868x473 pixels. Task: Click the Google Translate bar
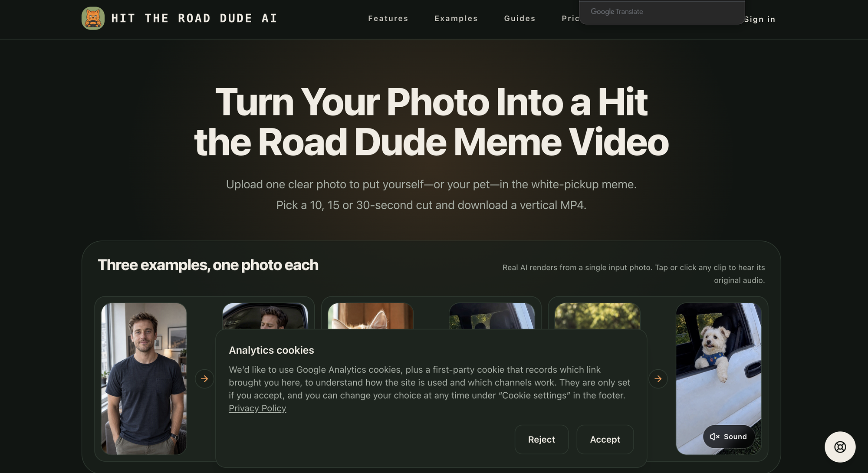(662, 12)
